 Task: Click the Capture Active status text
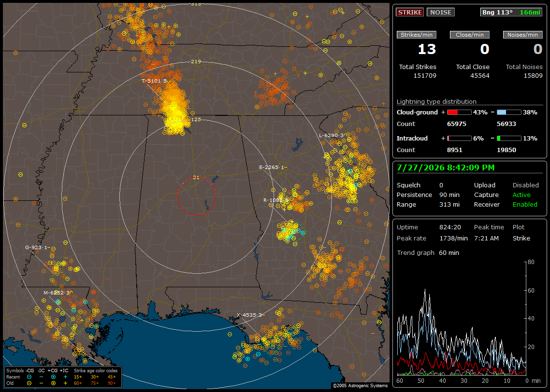click(521, 195)
